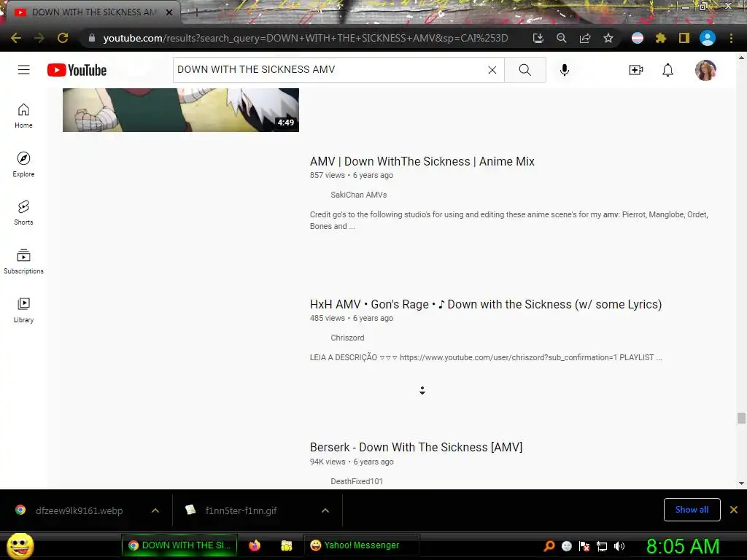The width and height of the screenshot is (747, 560).
Task: Expand options for f1nn5ter-f1nn.gif download
Action: point(325,510)
